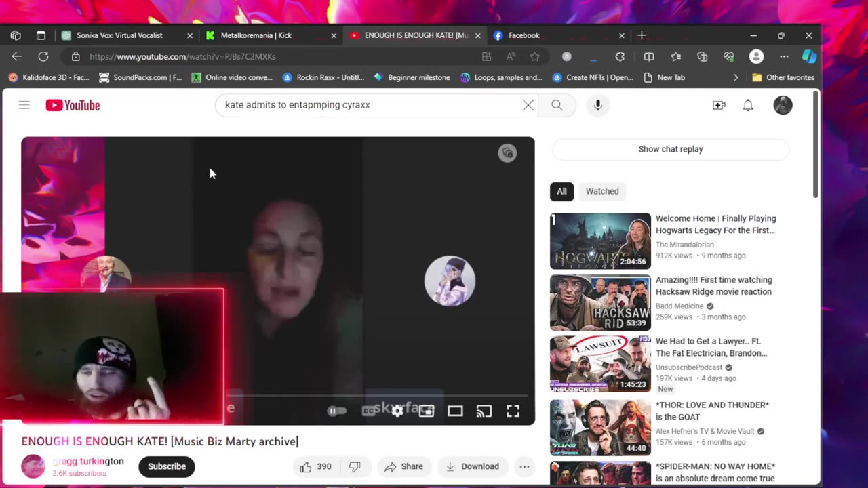Click the page vertical scrollbar
Image resolution: width=868 pixels, height=488 pixels.
pyautogui.click(x=816, y=145)
